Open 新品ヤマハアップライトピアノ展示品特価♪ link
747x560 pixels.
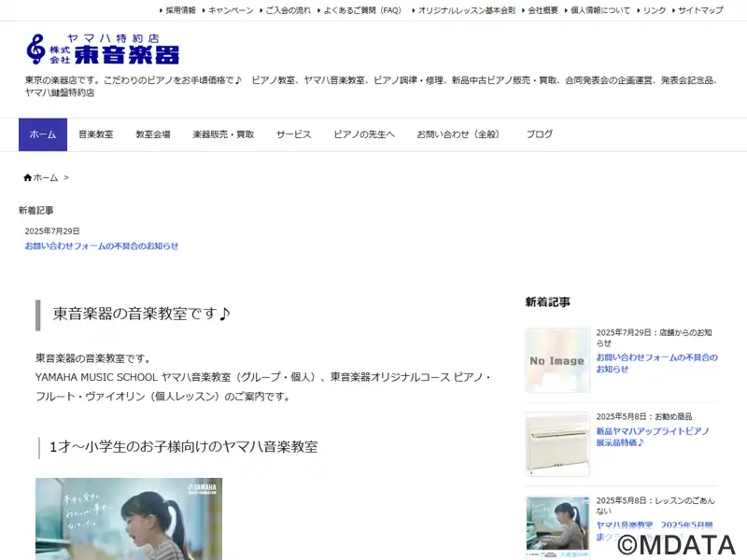[x=653, y=437]
